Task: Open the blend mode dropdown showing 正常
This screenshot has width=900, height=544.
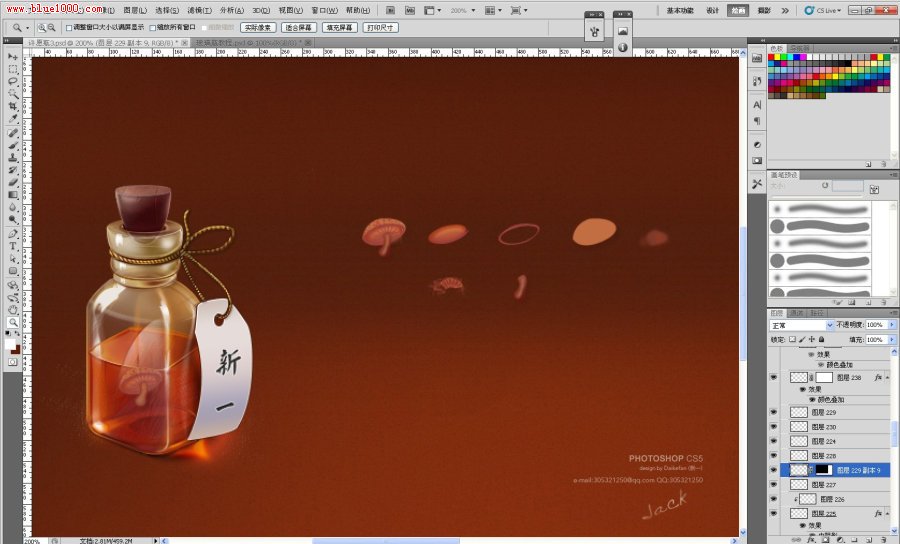Action: [x=801, y=326]
